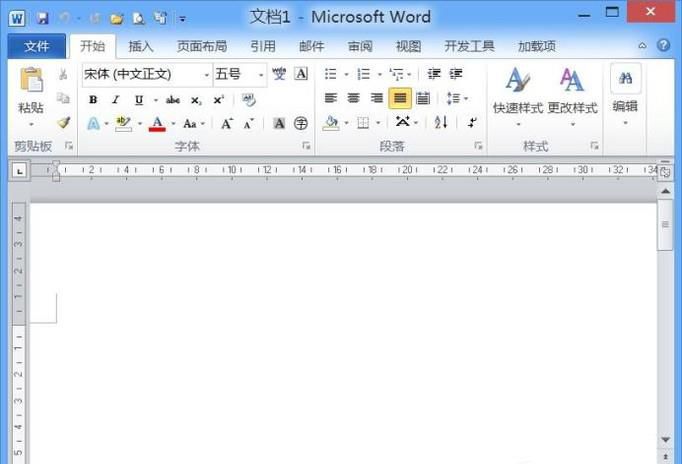The height and width of the screenshot is (464, 682).
Task: Open the font size dropdown 五号
Action: coord(261,75)
